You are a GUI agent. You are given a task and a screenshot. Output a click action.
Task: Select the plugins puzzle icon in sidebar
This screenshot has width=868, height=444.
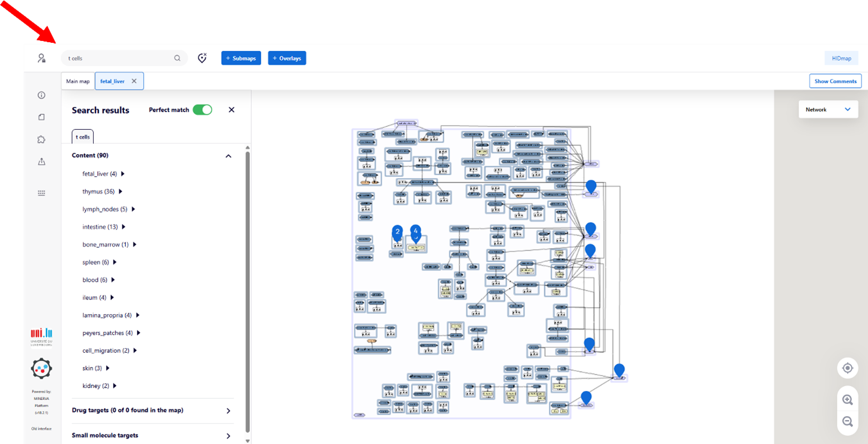coord(41,139)
